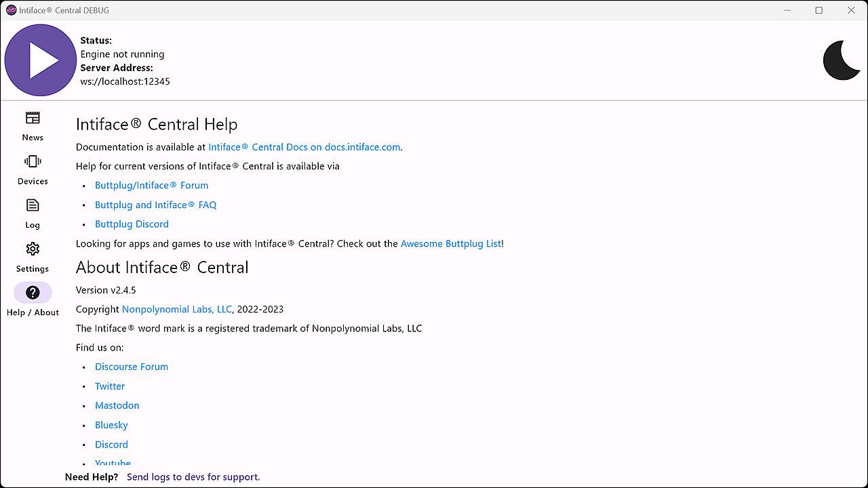Screen dimensions: 868x488
Task: Toggle dark mode with the moon icon
Action: click(x=842, y=60)
